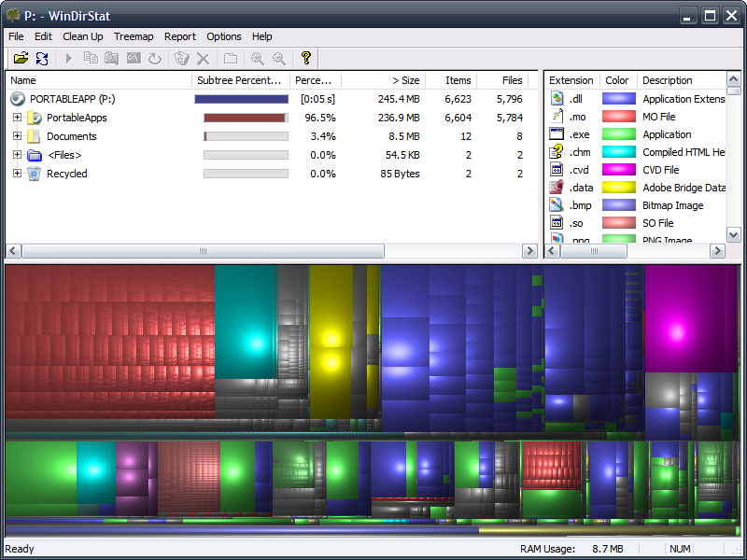Click the Command Prompt Here toolbar icon
Image resolution: width=747 pixels, height=560 pixels.
(134, 58)
